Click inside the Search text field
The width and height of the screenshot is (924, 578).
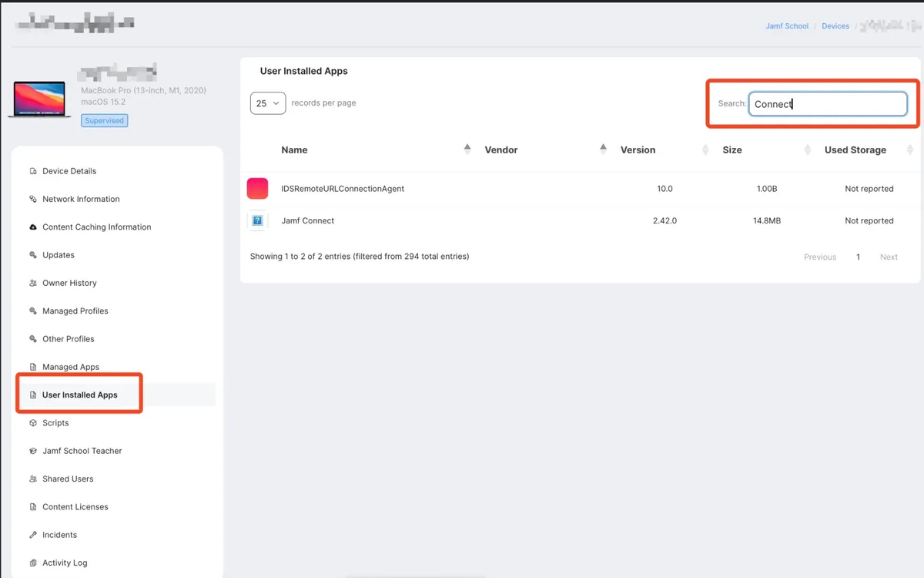click(829, 103)
